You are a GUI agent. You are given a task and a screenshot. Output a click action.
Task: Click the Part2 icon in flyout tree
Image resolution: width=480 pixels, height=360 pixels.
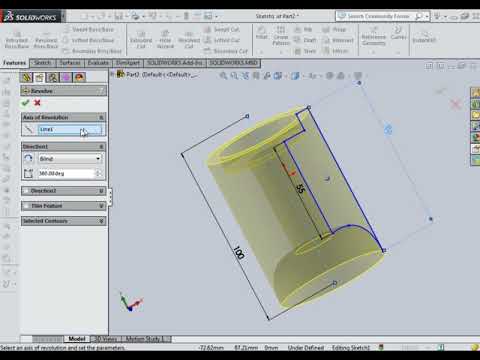tap(121, 74)
